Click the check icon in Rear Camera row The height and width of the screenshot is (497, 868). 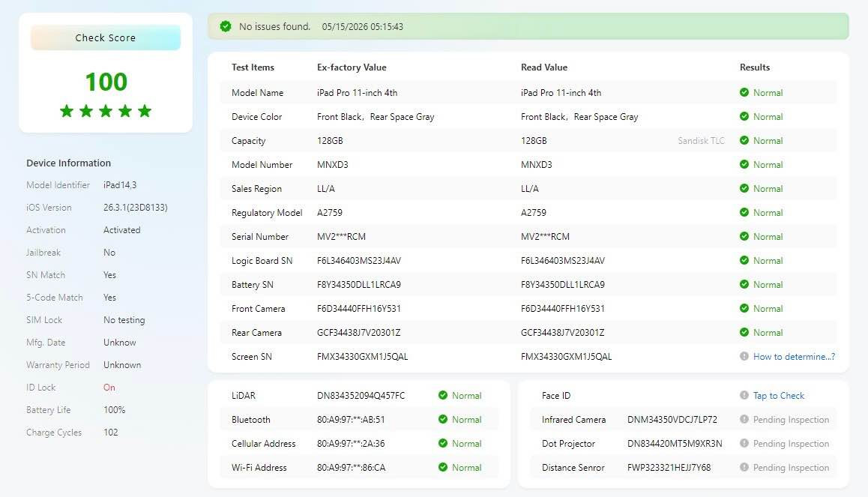[744, 332]
